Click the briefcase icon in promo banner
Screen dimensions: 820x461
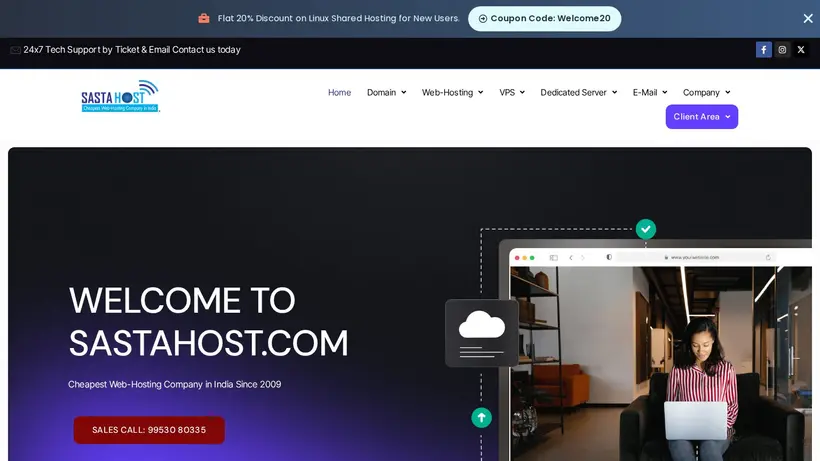(204, 18)
